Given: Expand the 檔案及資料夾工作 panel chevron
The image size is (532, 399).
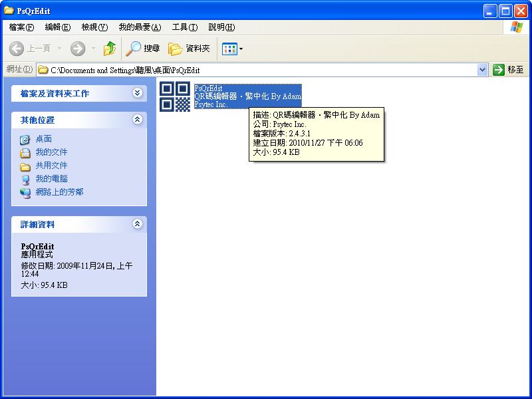Looking at the screenshot, I should point(138,93).
